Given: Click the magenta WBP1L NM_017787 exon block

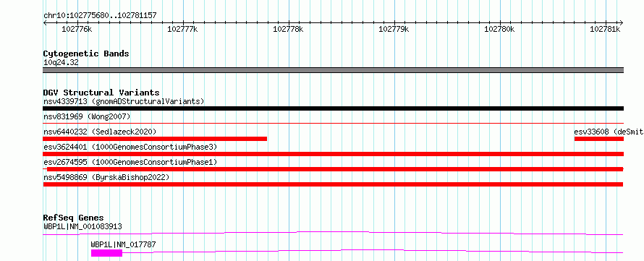Looking at the screenshot, I should [x=107, y=253].
